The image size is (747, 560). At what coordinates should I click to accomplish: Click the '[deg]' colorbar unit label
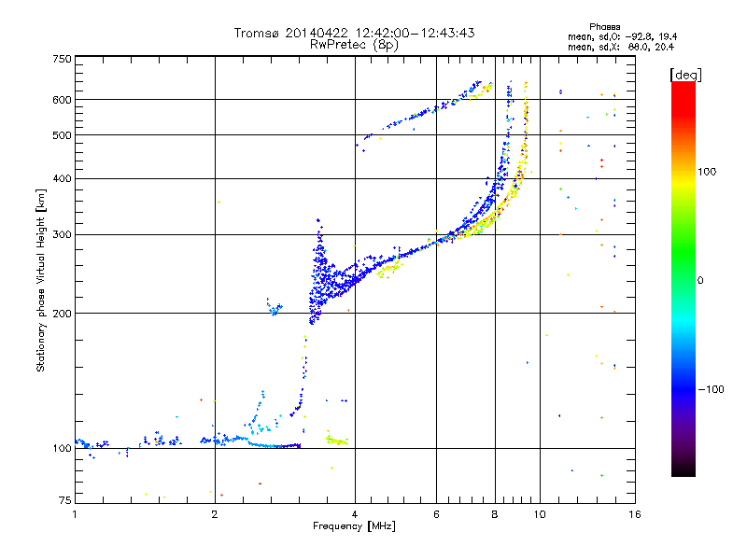click(x=685, y=75)
